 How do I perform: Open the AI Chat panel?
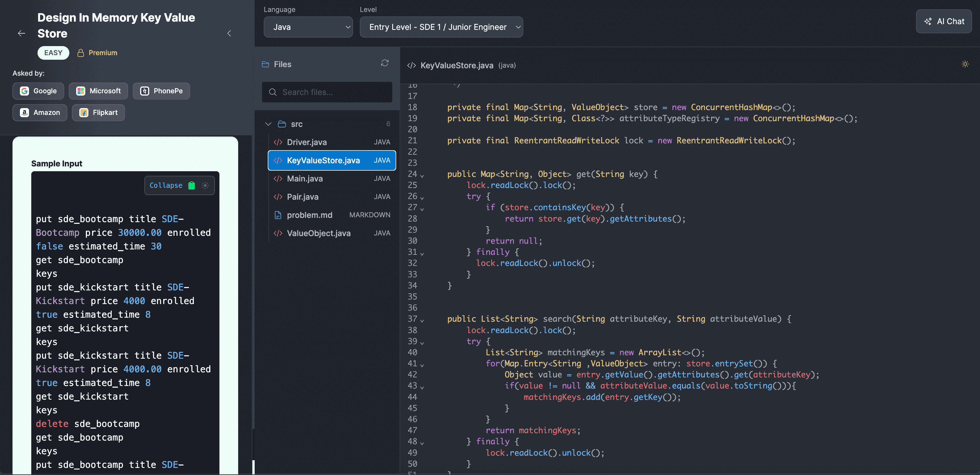[x=944, y=21]
